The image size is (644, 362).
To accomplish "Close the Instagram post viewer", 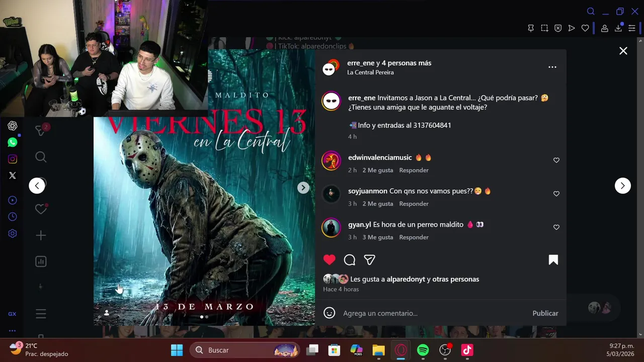I will (623, 51).
